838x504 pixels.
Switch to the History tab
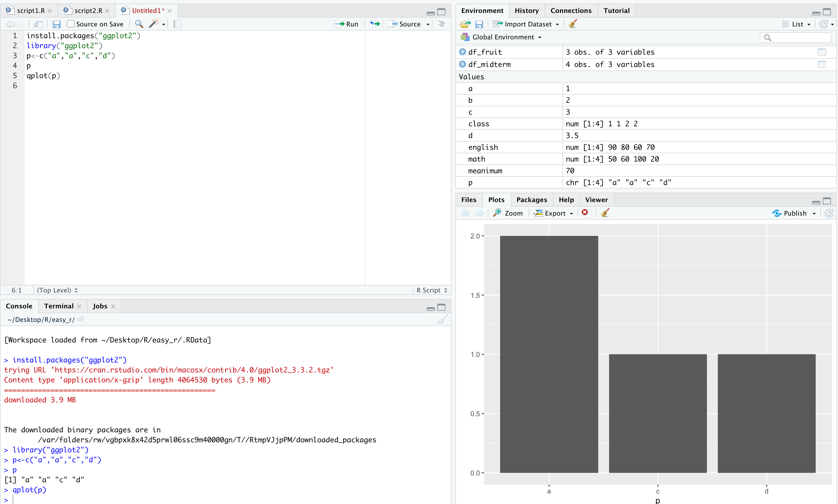526,11
